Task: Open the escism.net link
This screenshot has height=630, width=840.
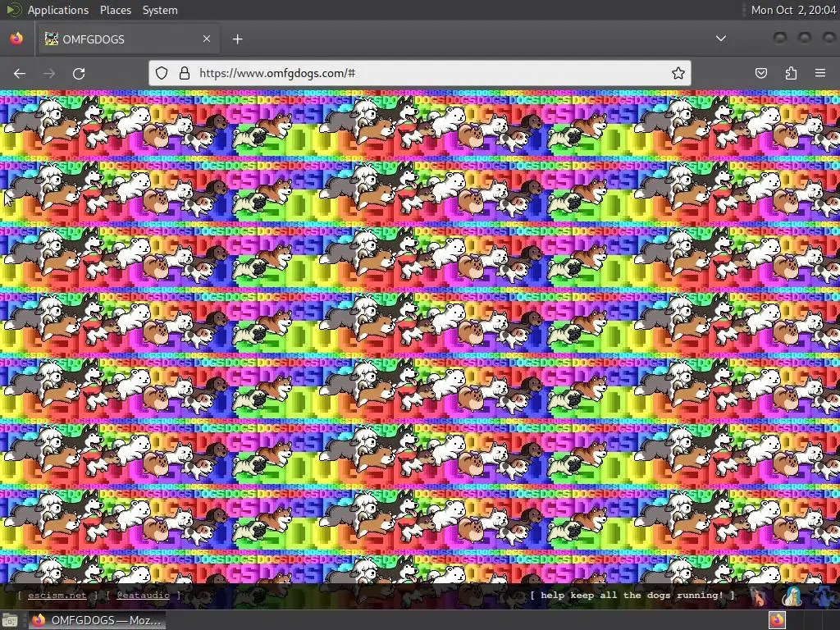Action: coord(57,596)
